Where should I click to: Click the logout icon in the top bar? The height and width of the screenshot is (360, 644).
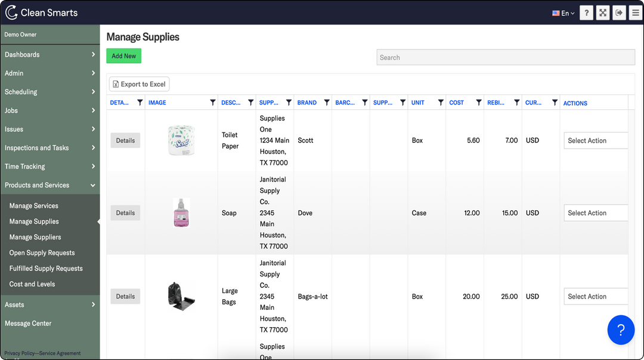click(619, 12)
